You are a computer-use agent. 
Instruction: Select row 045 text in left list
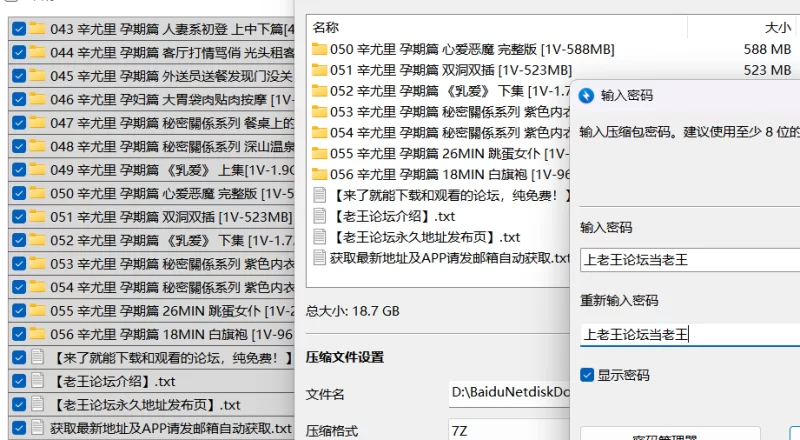point(172,76)
